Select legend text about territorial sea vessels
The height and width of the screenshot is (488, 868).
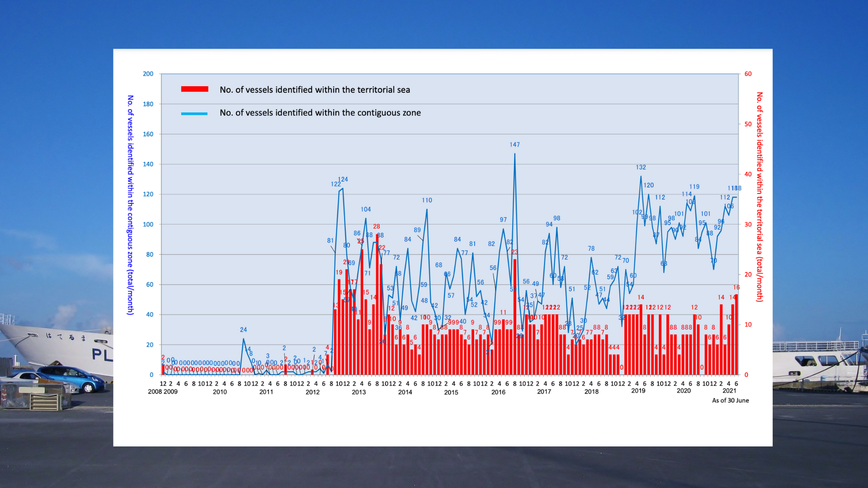(315, 90)
